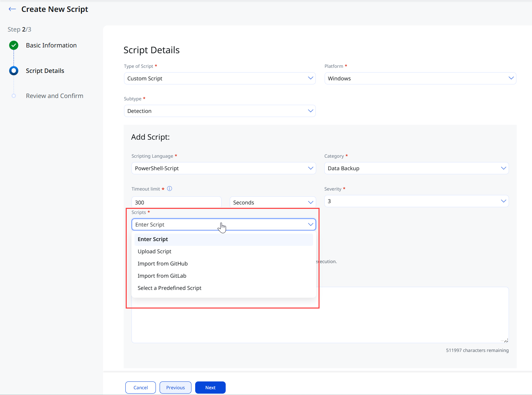The width and height of the screenshot is (532, 395).
Task: Open the Scripting Language dropdown
Action: point(224,168)
